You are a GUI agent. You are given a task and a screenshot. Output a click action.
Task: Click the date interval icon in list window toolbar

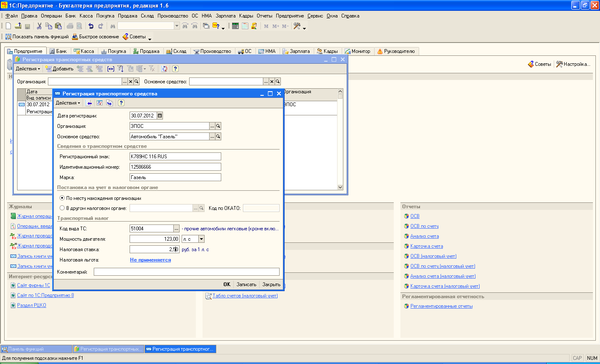(111, 69)
